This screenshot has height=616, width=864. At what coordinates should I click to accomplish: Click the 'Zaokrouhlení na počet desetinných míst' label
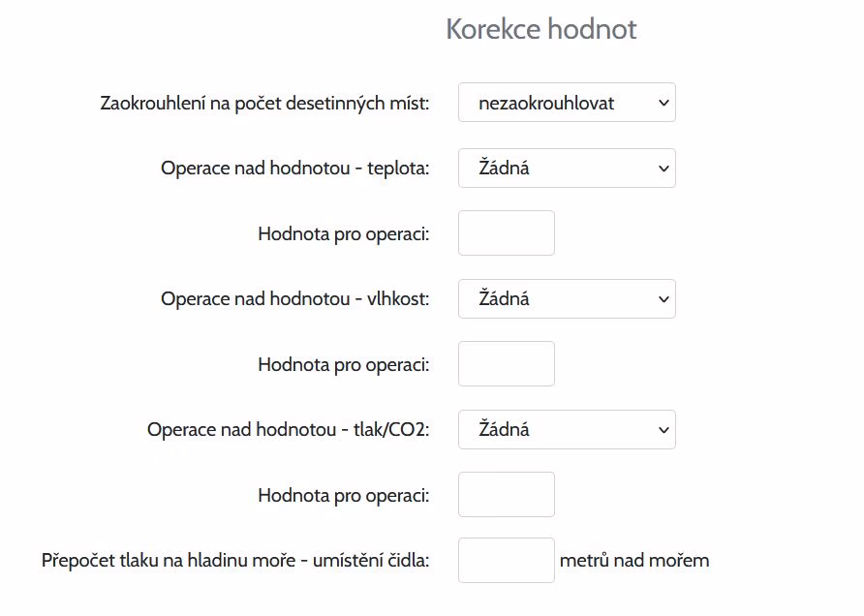pos(264,103)
